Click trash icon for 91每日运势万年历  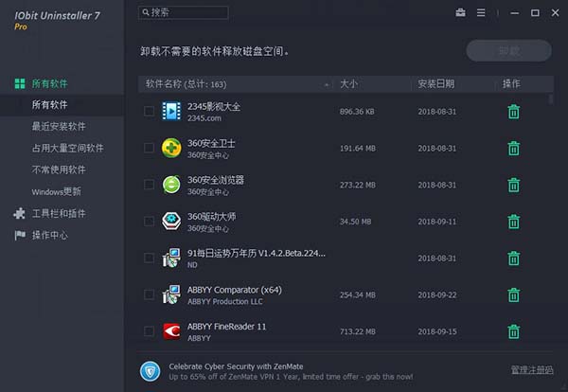point(514,258)
